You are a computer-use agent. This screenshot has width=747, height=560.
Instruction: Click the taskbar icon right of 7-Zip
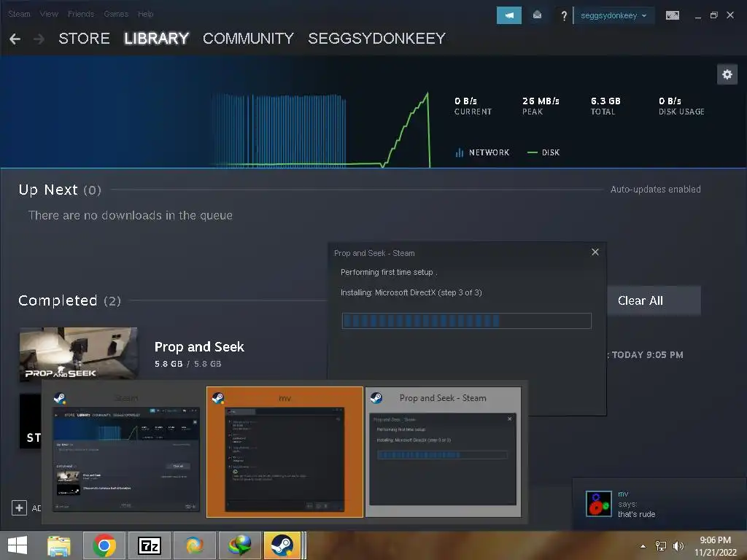click(194, 545)
